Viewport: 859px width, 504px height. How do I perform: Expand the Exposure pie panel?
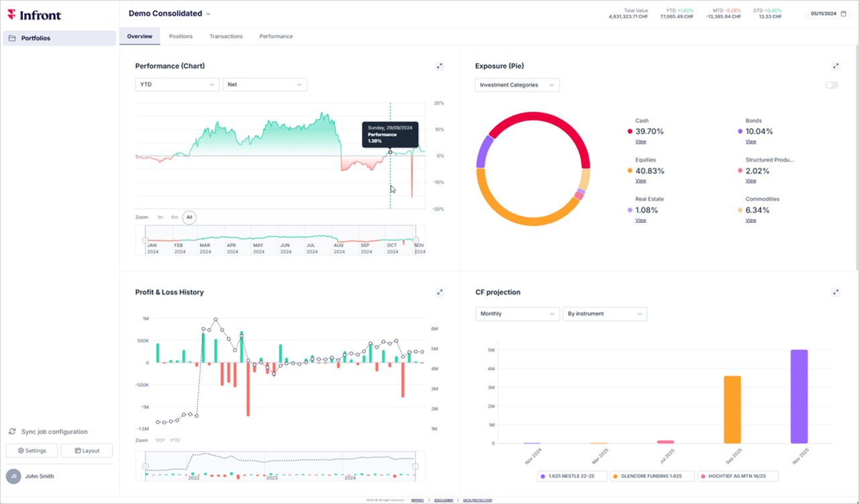click(x=836, y=66)
